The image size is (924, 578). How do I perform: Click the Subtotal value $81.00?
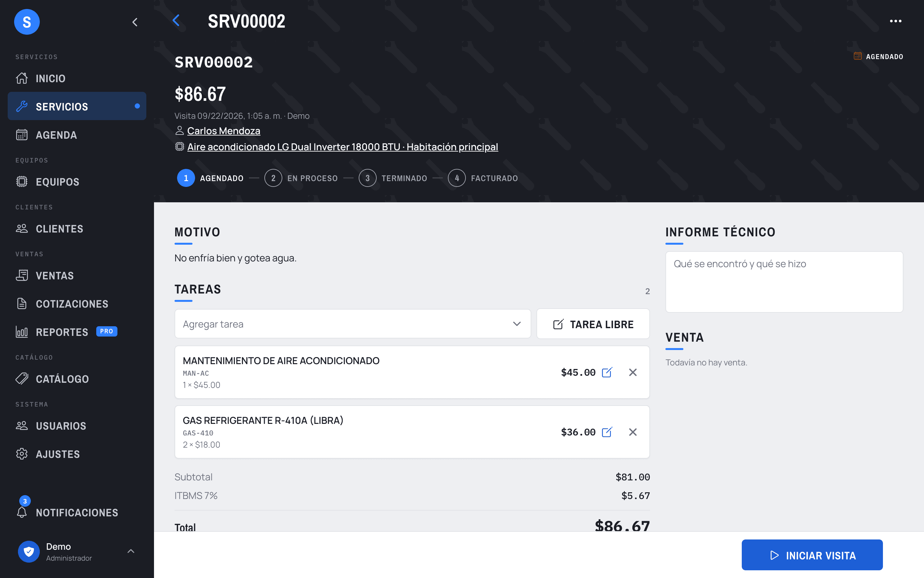pyautogui.click(x=632, y=477)
